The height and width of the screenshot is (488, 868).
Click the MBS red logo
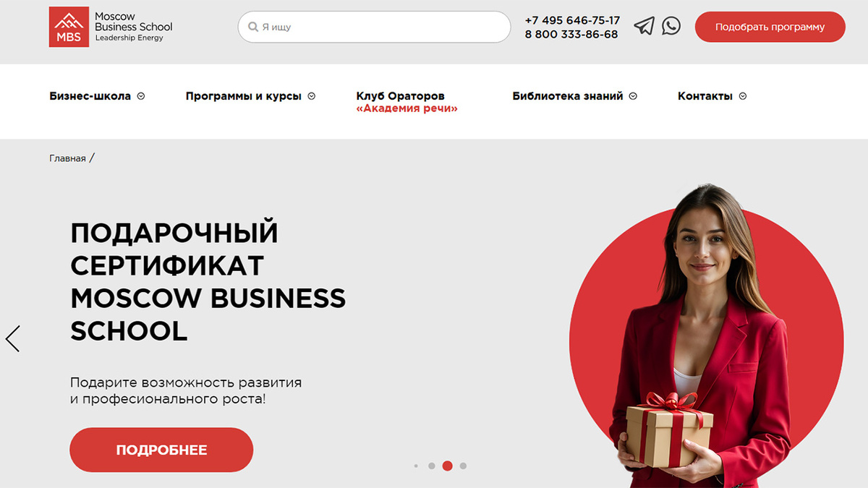point(69,27)
